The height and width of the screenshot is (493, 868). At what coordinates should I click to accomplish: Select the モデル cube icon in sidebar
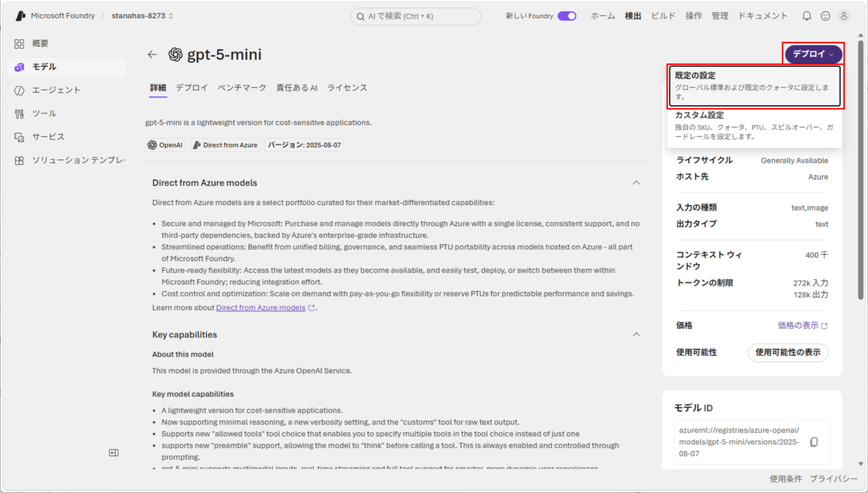click(19, 67)
